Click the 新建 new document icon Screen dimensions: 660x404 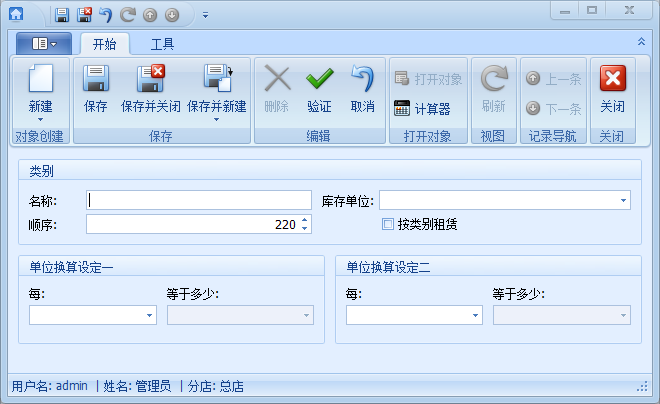[41, 78]
